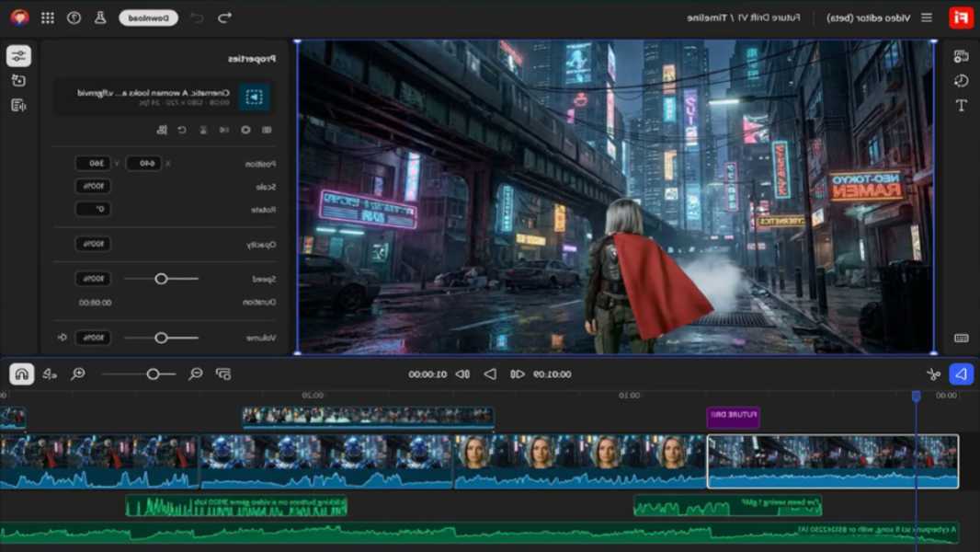Select the scissors split tool
The height and width of the screenshot is (552, 980).
932,374
